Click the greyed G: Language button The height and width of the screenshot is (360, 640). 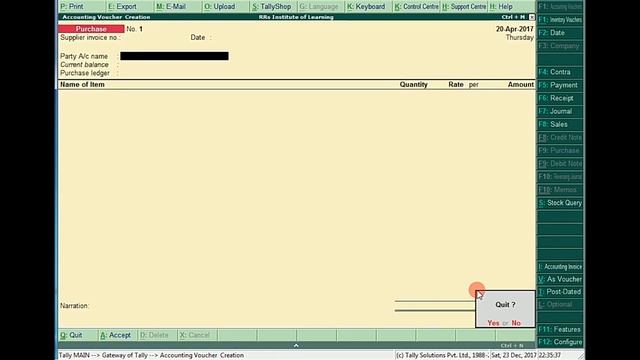pyautogui.click(x=321, y=7)
